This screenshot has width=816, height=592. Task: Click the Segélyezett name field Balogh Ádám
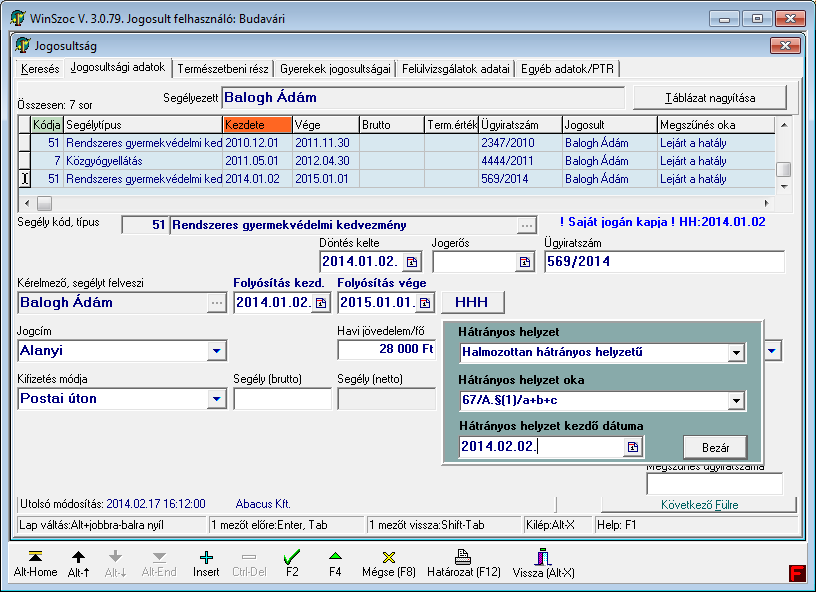(x=423, y=98)
